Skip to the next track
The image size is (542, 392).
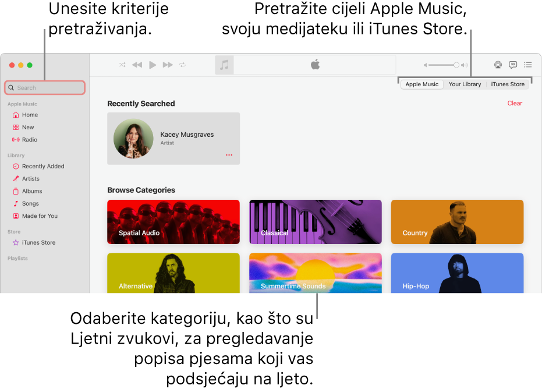(168, 65)
